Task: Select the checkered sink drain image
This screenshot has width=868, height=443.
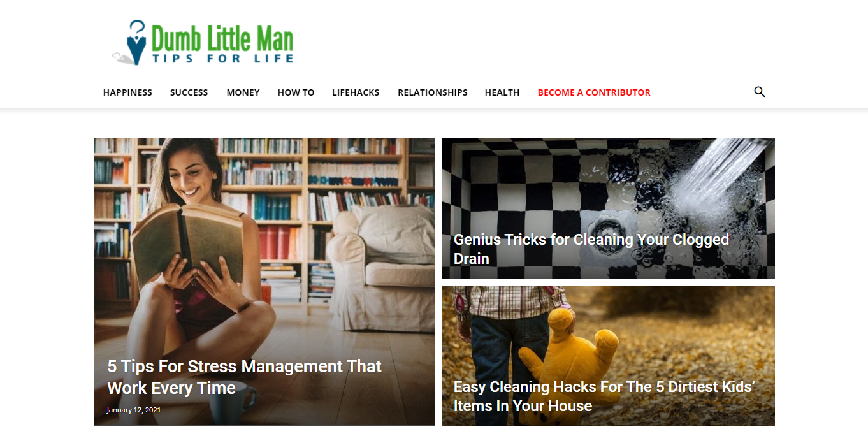Action: coord(608,208)
